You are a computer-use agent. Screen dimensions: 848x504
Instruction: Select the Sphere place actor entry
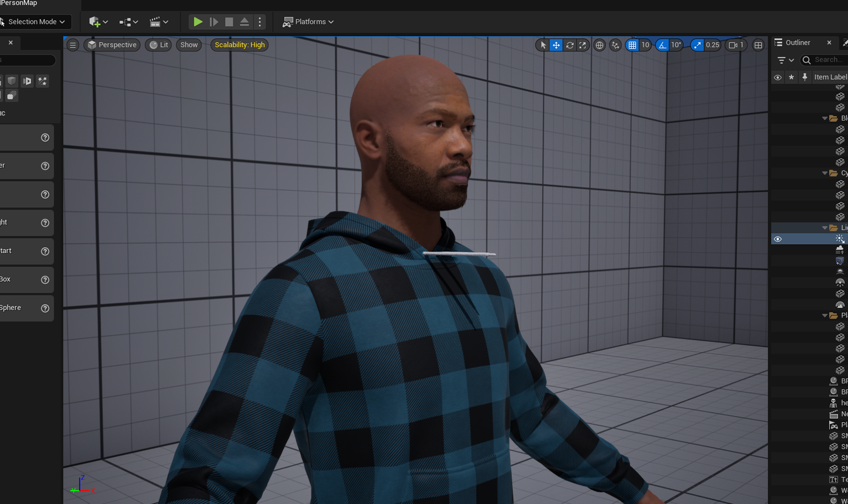click(26, 308)
